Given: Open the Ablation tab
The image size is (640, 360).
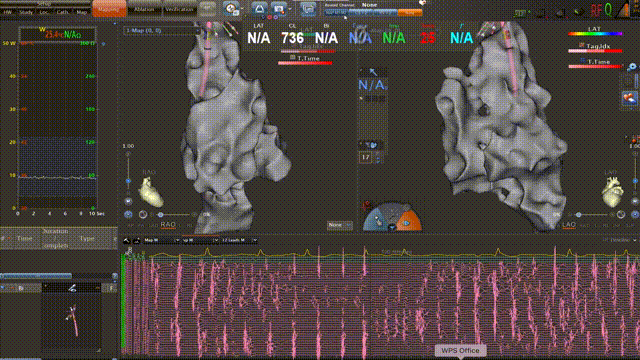Looking at the screenshot, I should [x=144, y=9].
